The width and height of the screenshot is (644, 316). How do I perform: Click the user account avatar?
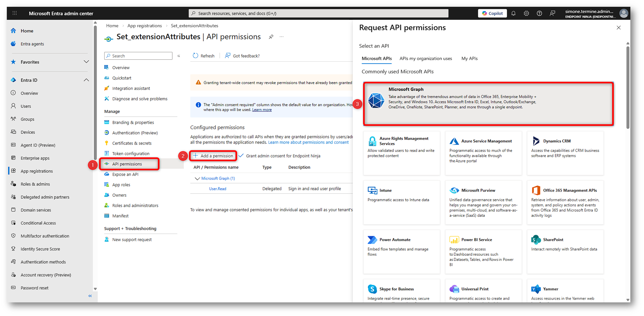point(624,13)
